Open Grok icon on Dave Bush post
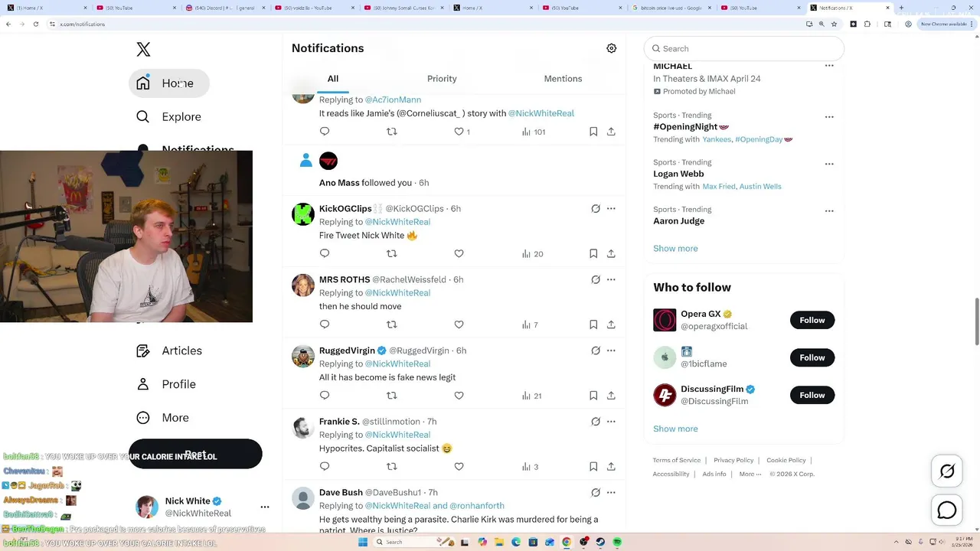Screen dimensions: 980x551 tap(596, 492)
